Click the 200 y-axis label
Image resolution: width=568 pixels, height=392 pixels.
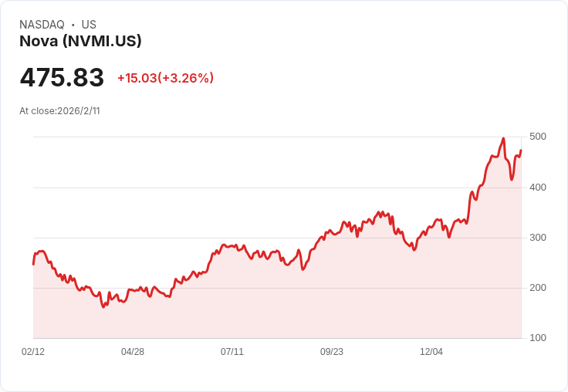click(x=538, y=288)
